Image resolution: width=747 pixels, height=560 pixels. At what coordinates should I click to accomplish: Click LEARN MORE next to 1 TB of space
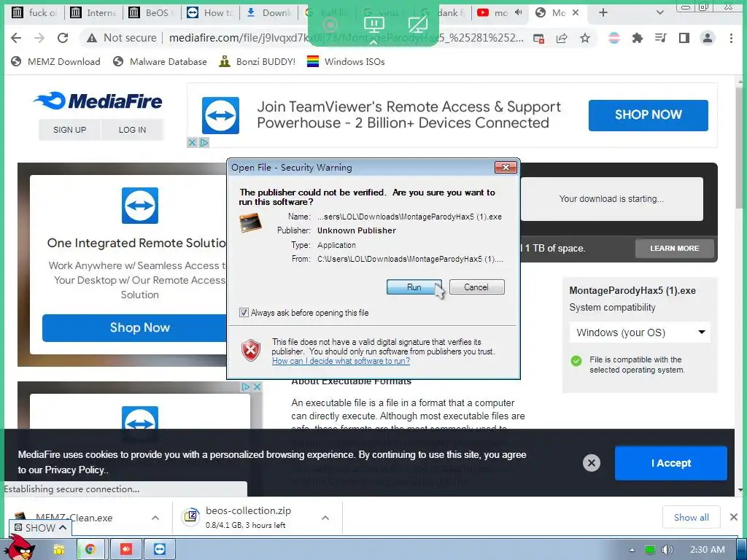click(674, 248)
